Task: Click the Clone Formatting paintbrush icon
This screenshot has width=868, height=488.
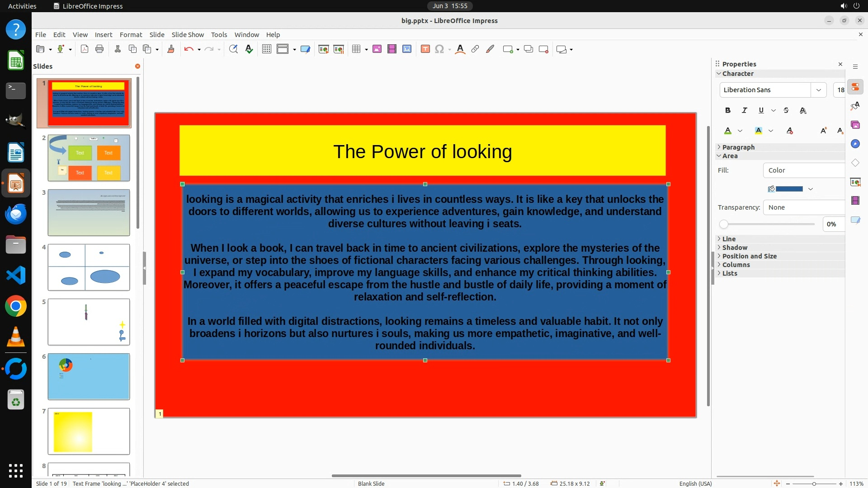Action: click(171, 49)
